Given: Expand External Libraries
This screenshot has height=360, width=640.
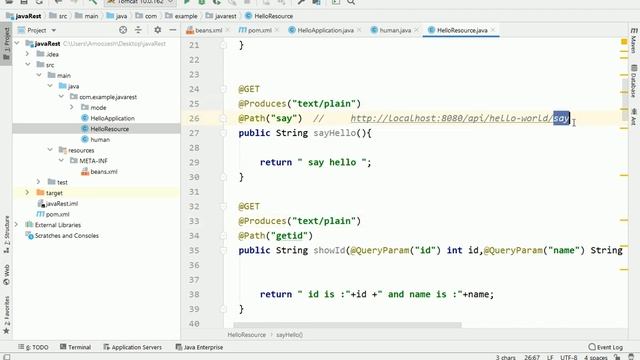Looking at the screenshot, I should (16, 224).
